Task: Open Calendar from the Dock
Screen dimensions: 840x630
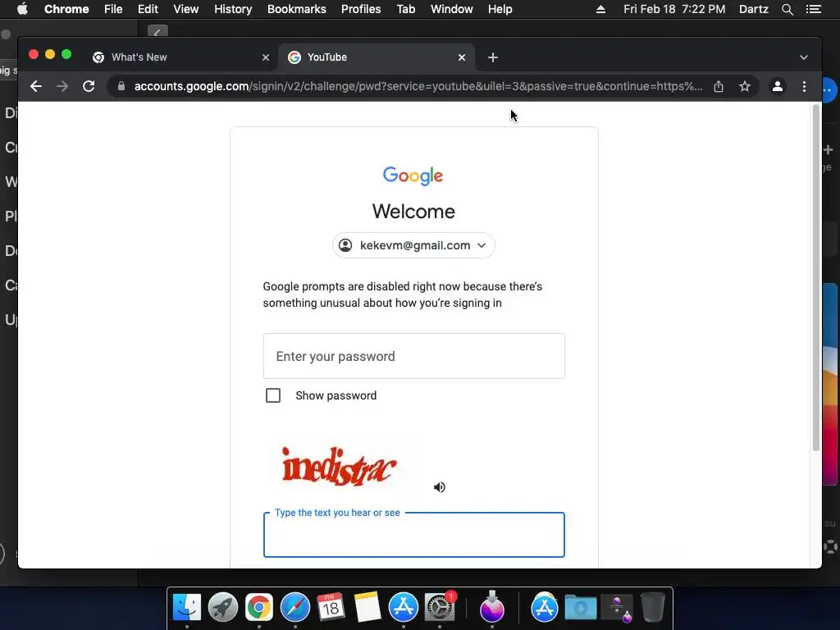Action: pos(331,608)
